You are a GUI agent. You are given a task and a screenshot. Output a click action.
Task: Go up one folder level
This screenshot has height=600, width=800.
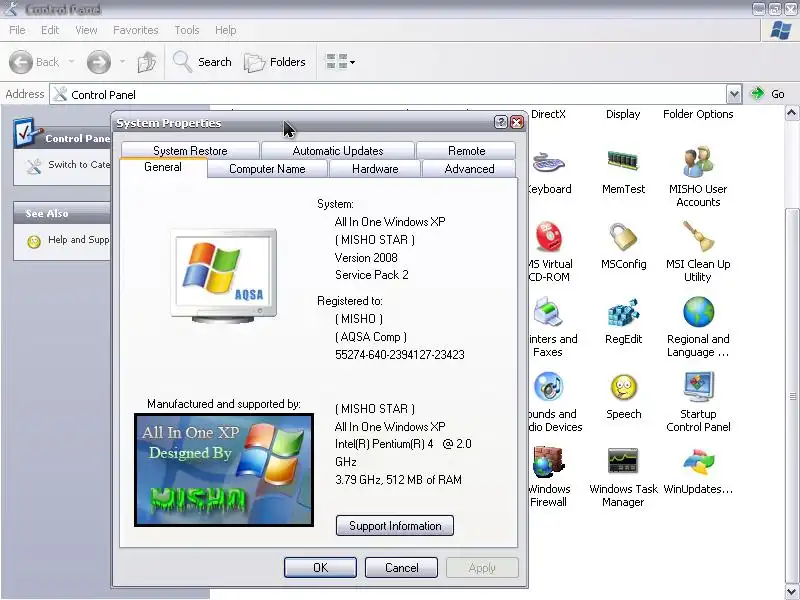147,62
